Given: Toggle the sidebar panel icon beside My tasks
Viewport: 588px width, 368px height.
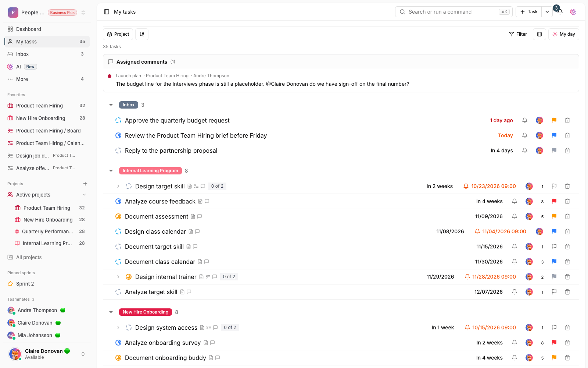Looking at the screenshot, I should 107,12.
